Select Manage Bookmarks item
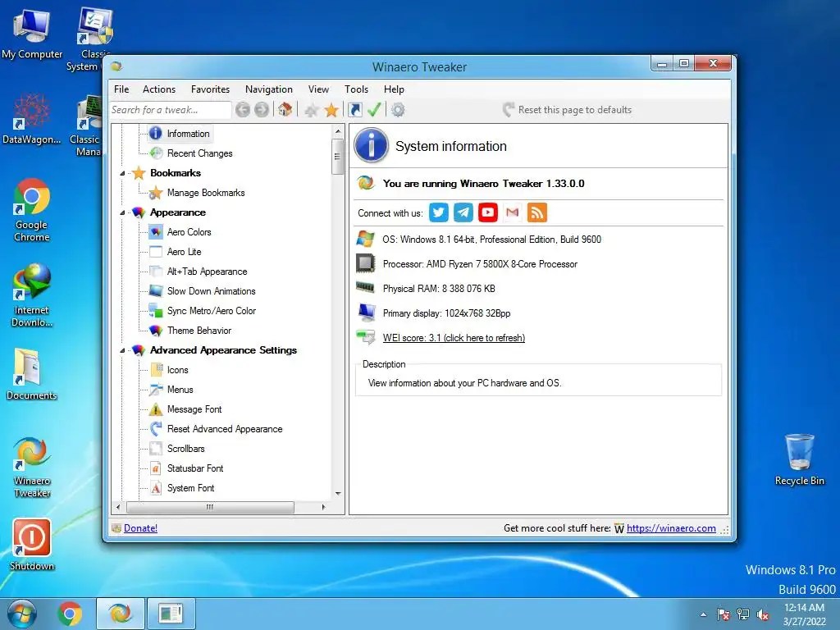The height and width of the screenshot is (630, 840). point(206,193)
